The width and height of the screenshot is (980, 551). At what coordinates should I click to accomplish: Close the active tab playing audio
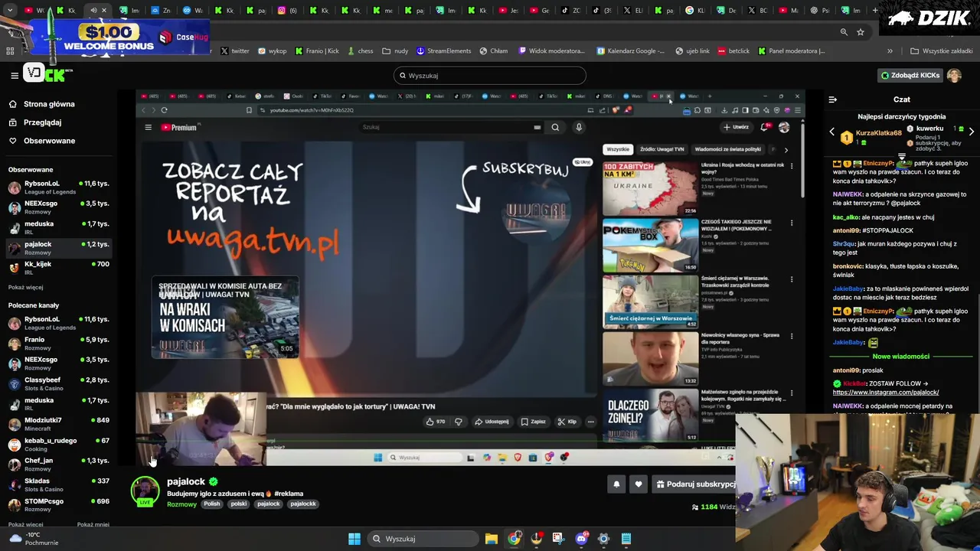(104, 11)
